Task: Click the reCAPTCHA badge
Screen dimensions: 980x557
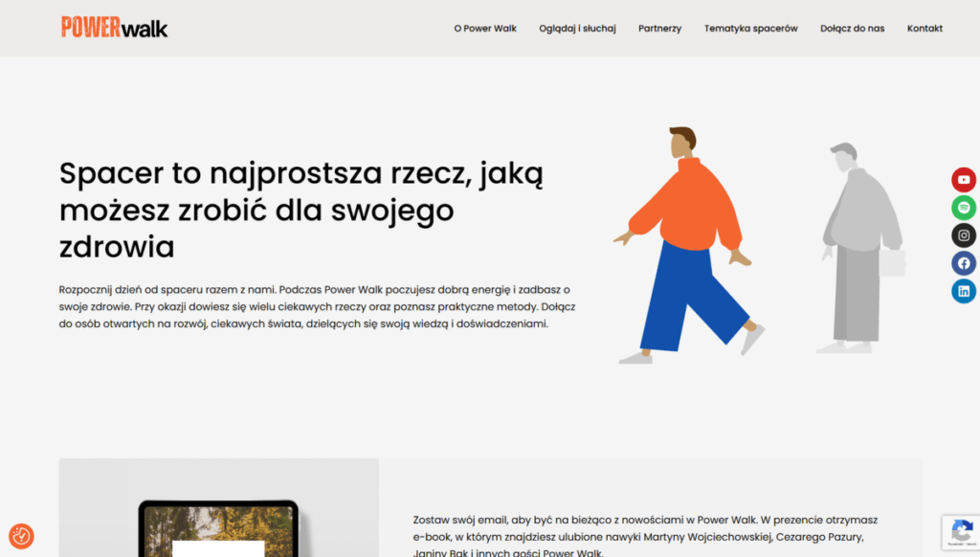Action: (960, 533)
